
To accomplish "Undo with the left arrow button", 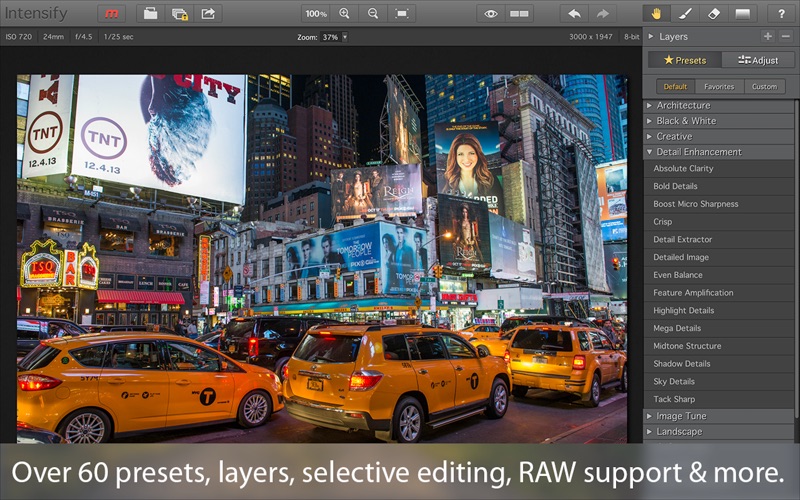I will 574,14.
